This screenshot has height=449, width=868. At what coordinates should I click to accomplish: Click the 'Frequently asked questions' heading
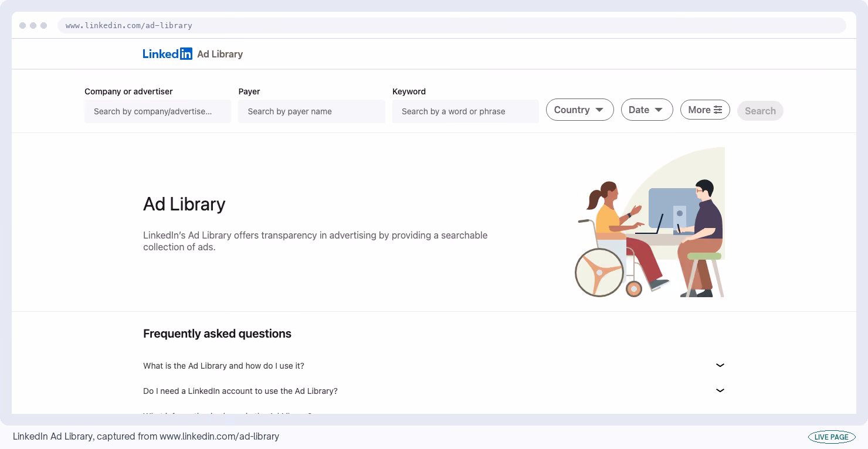[x=217, y=334]
